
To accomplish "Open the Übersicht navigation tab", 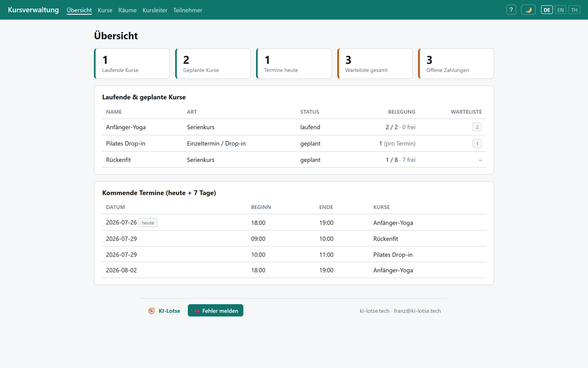I will [x=79, y=10].
